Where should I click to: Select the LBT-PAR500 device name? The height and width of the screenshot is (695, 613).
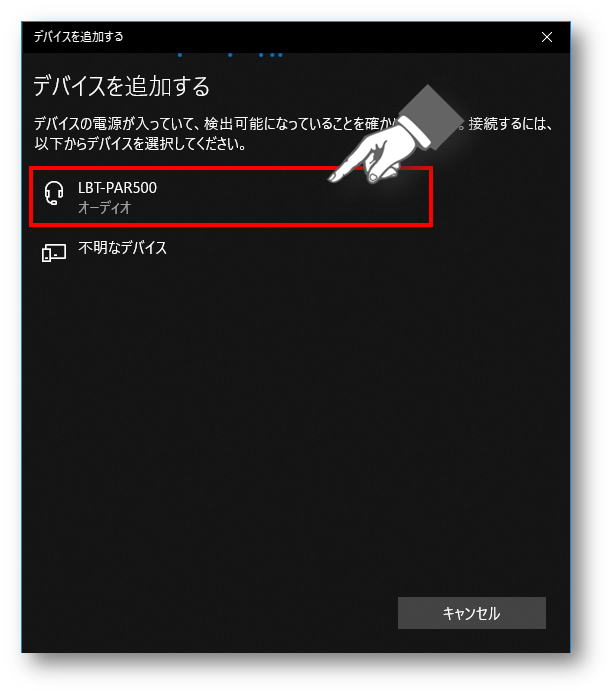117,187
